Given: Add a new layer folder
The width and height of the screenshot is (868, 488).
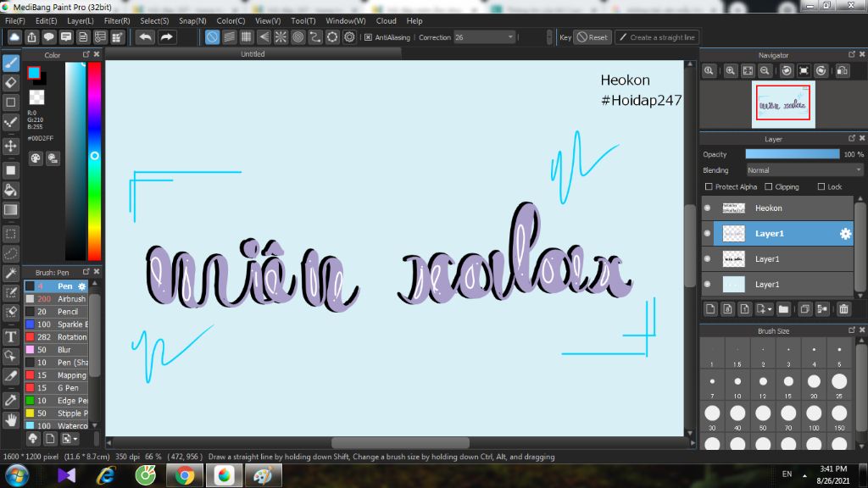Looking at the screenshot, I should [783, 309].
